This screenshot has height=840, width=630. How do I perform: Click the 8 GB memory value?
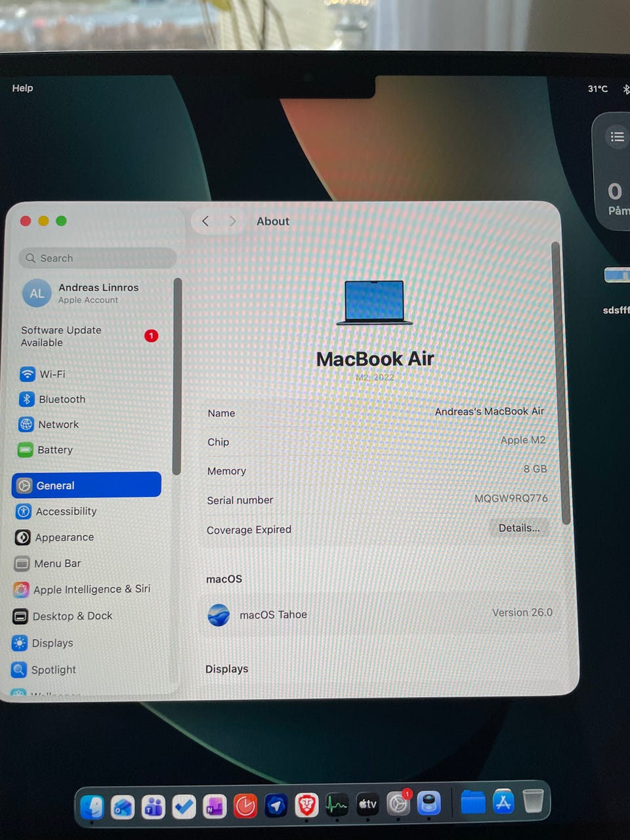(535, 469)
